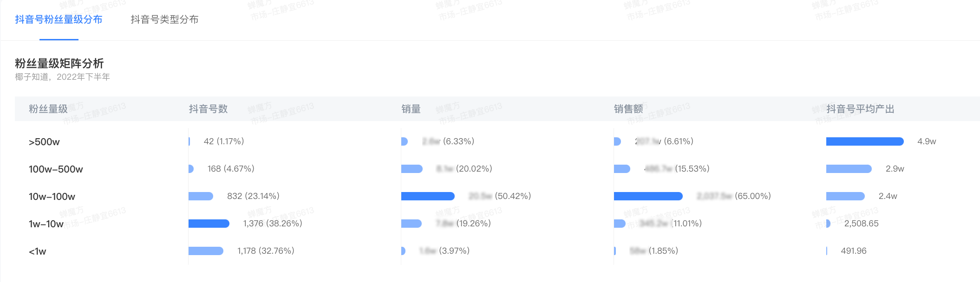Select the 100w–500w fan tier label
This screenshot has height=282, width=980.
point(56,169)
